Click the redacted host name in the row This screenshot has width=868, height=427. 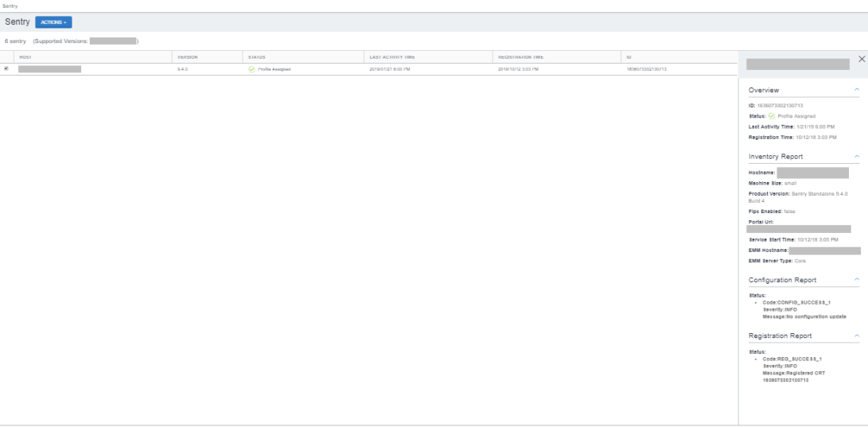pyautogui.click(x=49, y=69)
